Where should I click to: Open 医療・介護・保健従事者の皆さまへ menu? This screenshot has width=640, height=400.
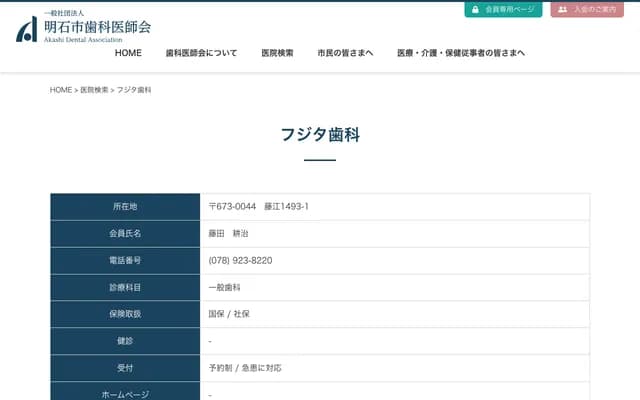click(x=460, y=53)
